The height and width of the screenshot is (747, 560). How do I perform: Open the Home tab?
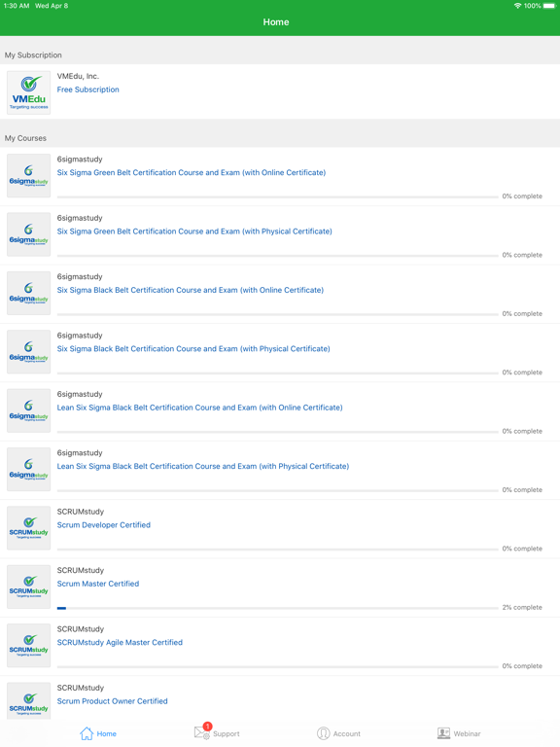98,733
